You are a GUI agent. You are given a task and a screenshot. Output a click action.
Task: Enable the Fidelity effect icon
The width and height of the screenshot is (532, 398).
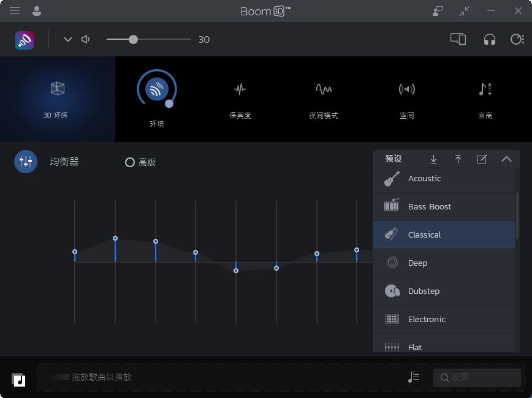tap(240, 89)
